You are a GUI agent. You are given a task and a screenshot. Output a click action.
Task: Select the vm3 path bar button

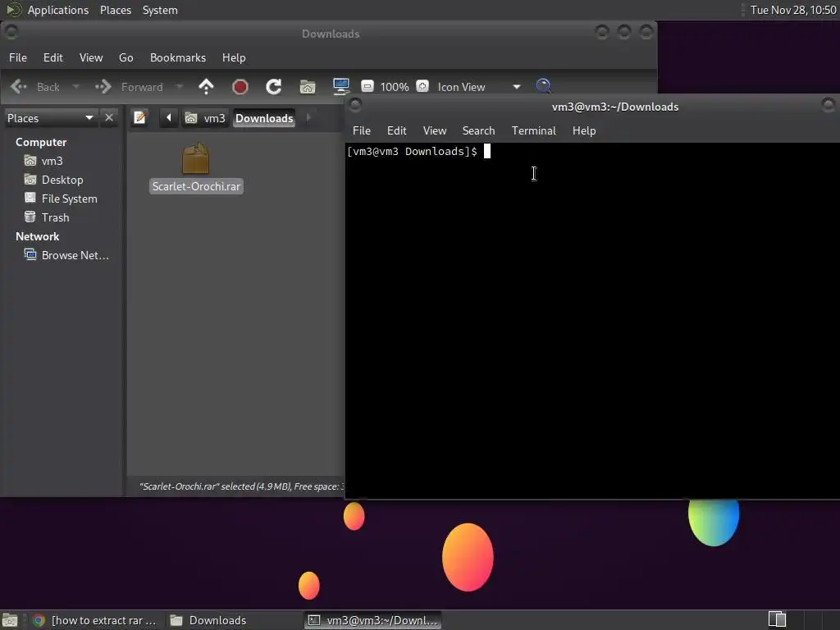(205, 118)
